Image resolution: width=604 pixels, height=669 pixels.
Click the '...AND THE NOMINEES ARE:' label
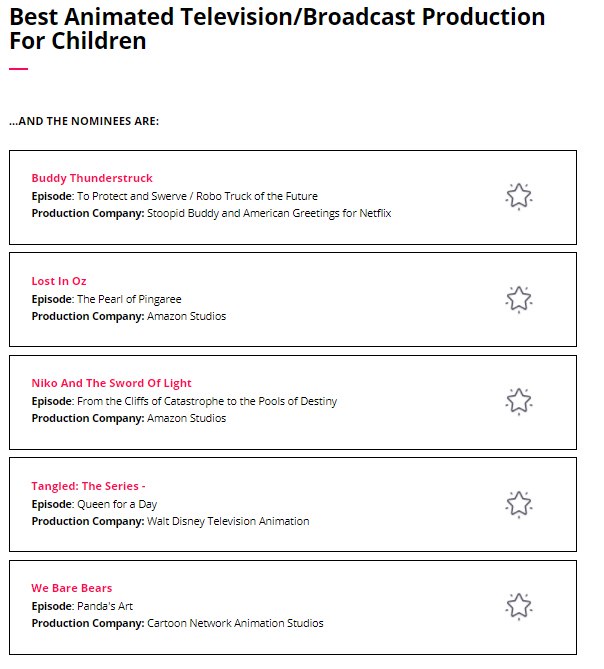click(84, 122)
